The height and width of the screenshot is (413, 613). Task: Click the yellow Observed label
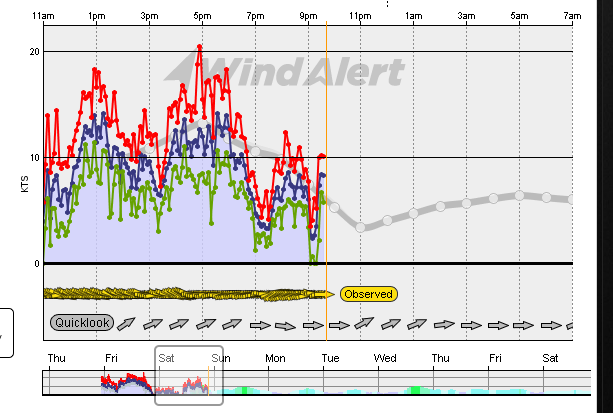tap(369, 294)
